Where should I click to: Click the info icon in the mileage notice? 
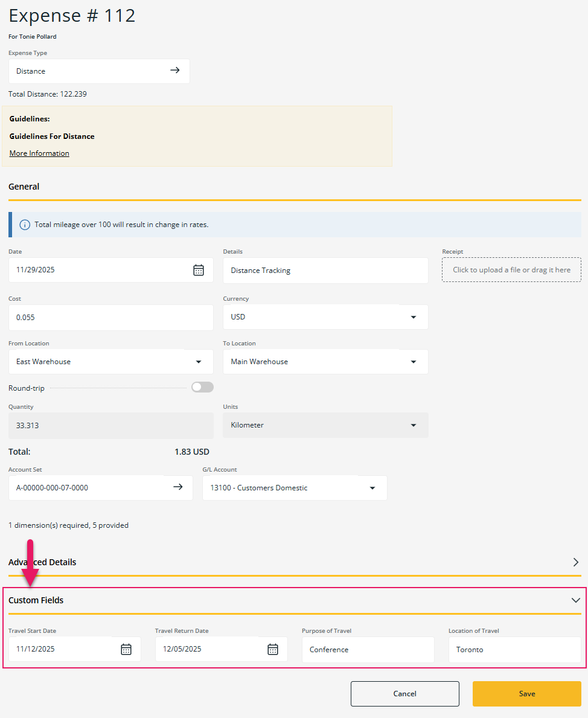(24, 224)
